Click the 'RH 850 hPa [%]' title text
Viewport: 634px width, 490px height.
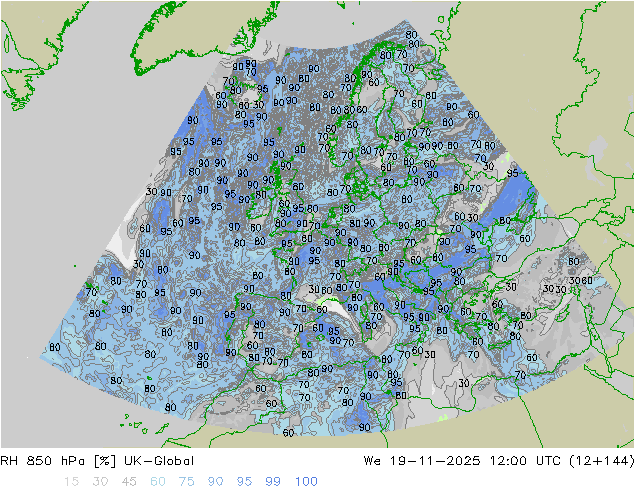[x=58, y=461]
